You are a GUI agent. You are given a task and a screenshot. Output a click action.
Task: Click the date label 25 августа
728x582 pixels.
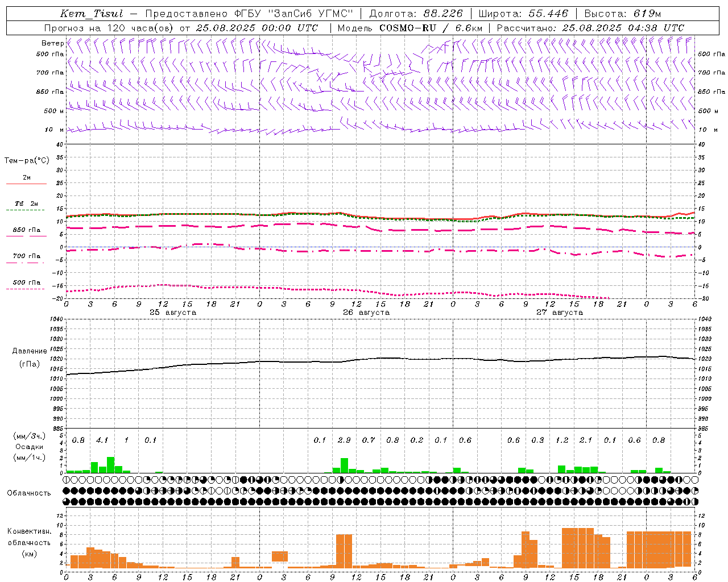pyautogui.click(x=172, y=313)
